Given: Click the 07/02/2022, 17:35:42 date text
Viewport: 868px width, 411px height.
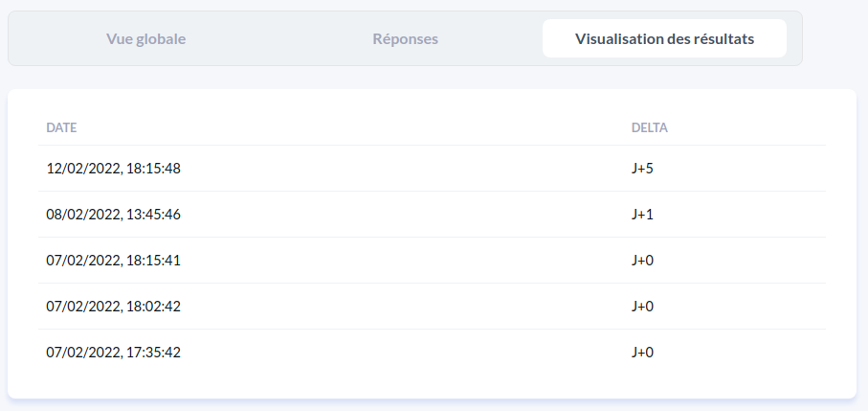Looking at the screenshot, I should [x=113, y=353].
